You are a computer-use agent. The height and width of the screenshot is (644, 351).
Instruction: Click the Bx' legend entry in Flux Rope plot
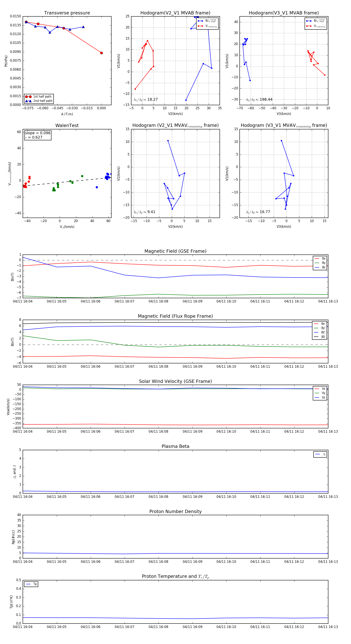tap(320, 324)
